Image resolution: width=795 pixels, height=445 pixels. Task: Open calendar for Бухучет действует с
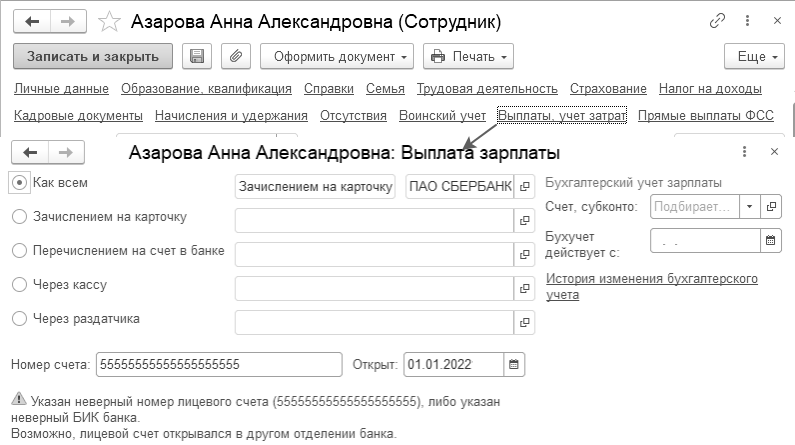click(x=771, y=240)
